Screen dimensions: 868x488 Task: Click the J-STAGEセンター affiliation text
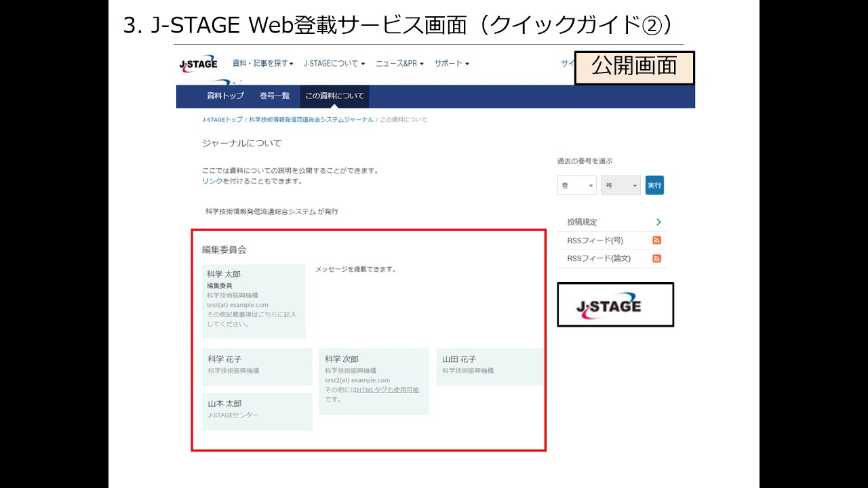tap(233, 415)
